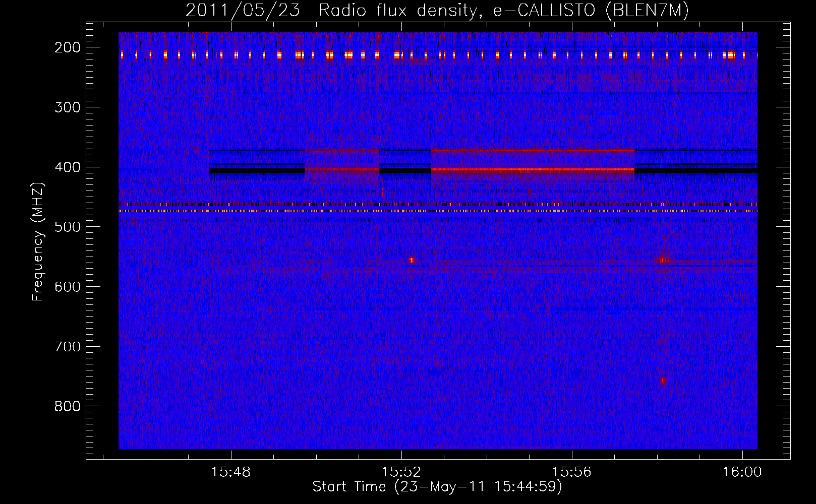The height and width of the screenshot is (504, 816).
Task: Click the 15:56 time tick label
Action: coord(572,472)
